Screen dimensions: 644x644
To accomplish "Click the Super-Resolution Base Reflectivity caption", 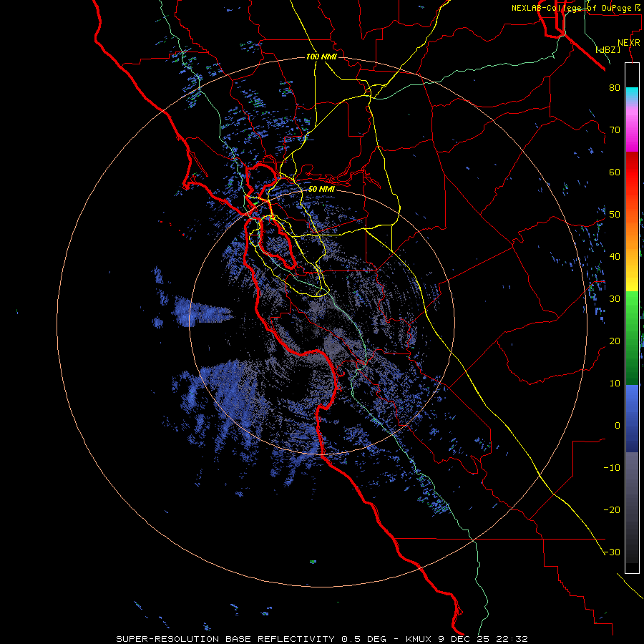I will point(321,639).
